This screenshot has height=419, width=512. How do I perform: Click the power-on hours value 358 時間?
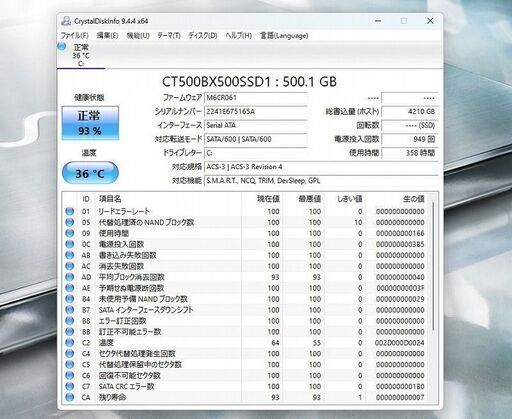(x=410, y=153)
